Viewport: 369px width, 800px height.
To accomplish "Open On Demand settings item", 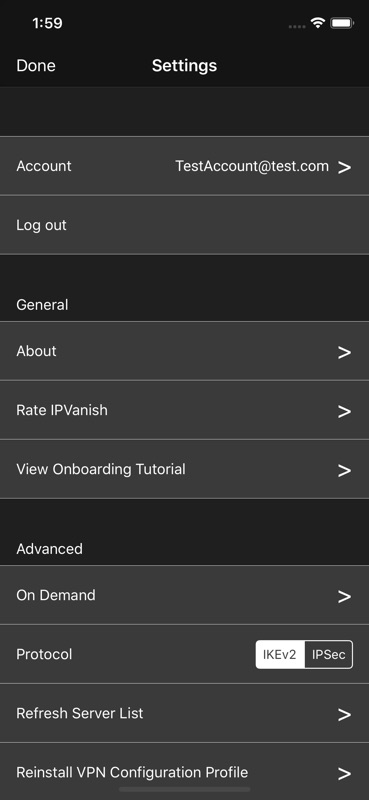I will point(184,595).
